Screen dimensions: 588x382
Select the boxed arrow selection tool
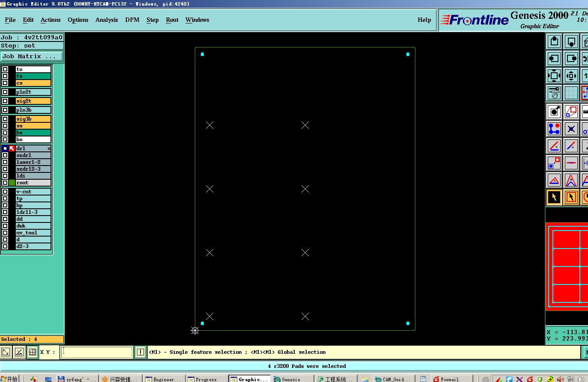[571, 197]
